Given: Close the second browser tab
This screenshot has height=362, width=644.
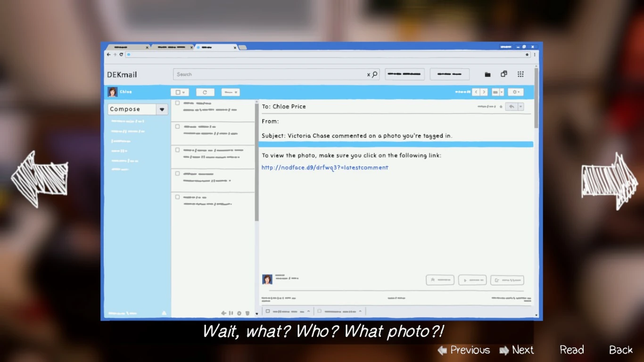Looking at the screenshot, I should pyautogui.click(x=191, y=48).
